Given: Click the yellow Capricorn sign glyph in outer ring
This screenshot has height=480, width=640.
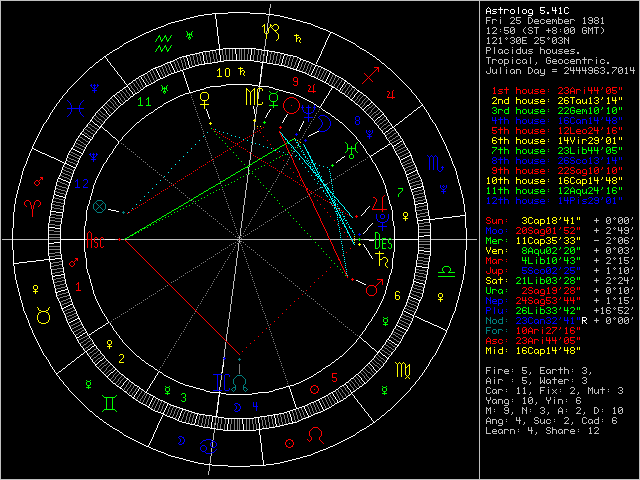Looking at the screenshot, I should (271, 32).
